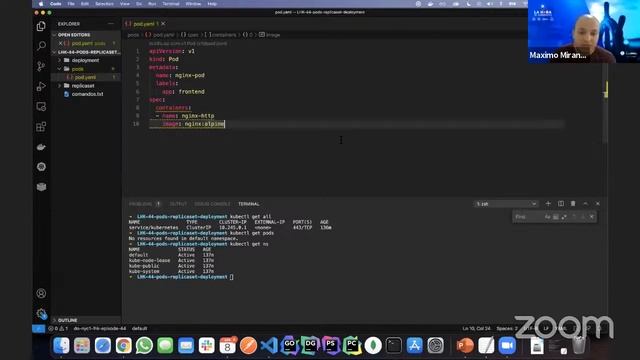Split the terminal
Screen dimensions: 640x360
coord(561,203)
